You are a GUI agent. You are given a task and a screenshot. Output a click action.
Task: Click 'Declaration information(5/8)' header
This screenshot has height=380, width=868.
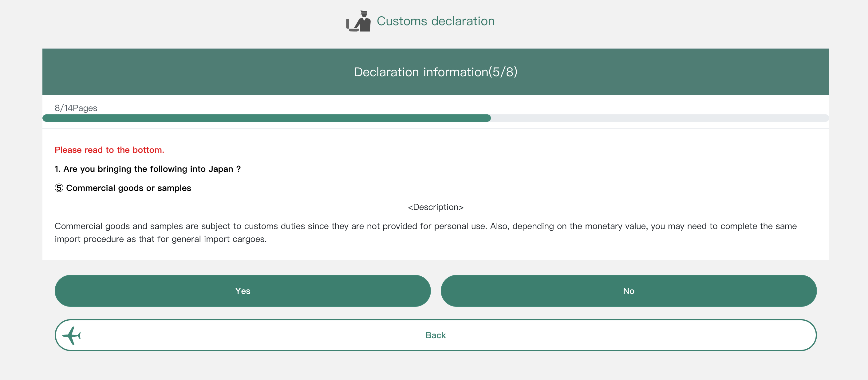[435, 72]
